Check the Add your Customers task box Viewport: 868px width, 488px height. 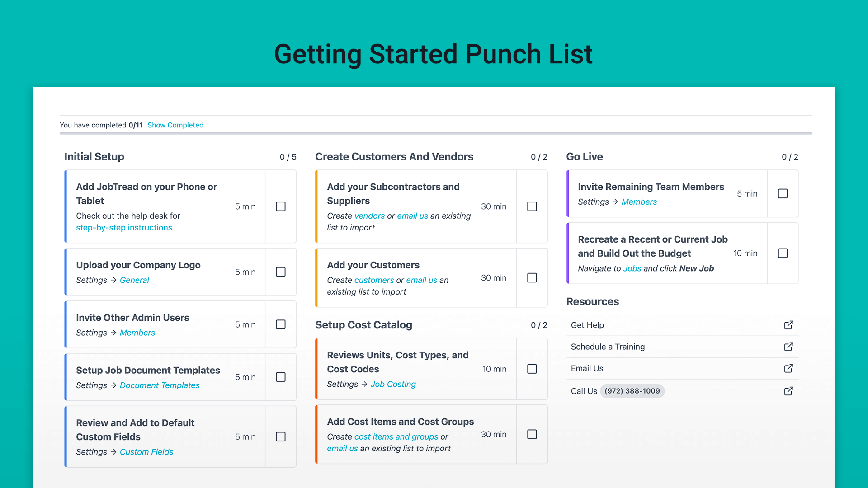(x=532, y=278)
